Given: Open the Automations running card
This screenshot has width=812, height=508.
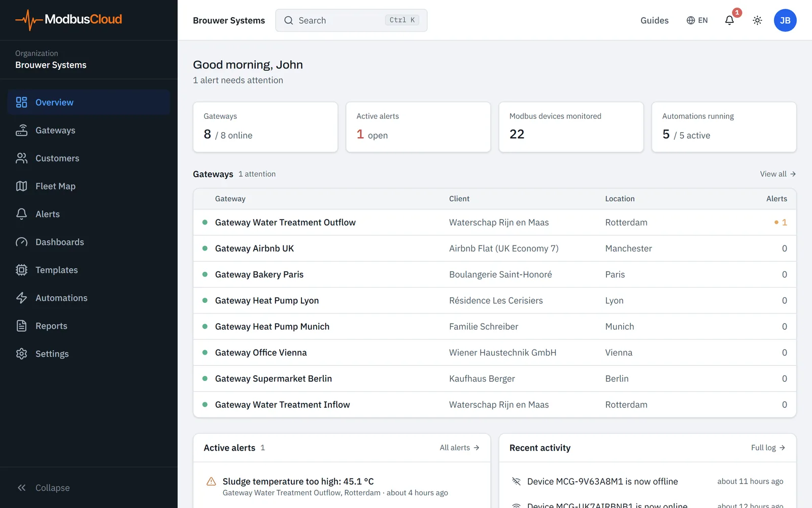Looking at the screenshot, I should click(x=724, y=127).
